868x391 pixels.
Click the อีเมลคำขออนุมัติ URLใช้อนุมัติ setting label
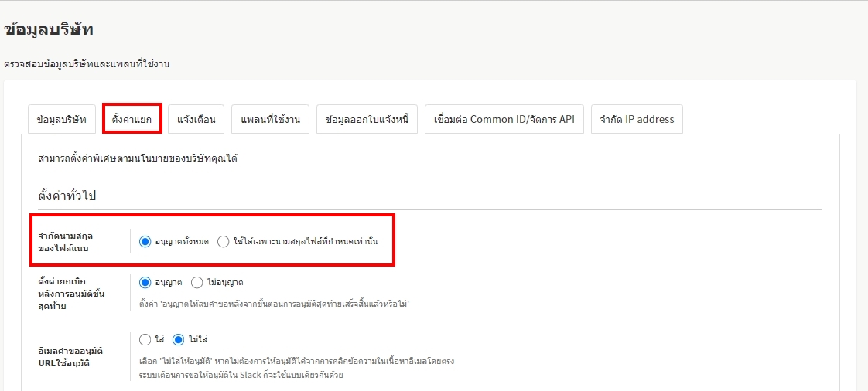[70, 356]
